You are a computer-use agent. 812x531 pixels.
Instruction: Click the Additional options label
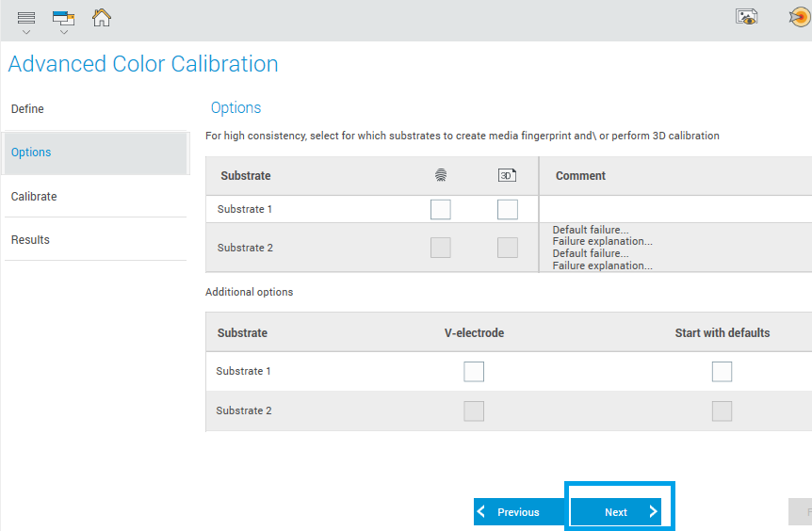[x=249, y=292]
